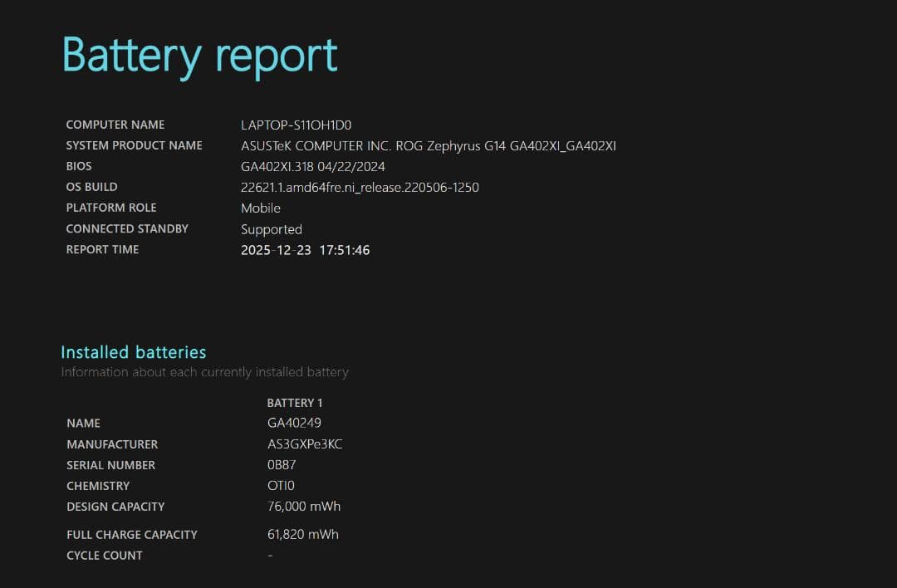Screen dimensions: 897x588
Task: Click the Battery report page title
Action: (x=199, y=54)
